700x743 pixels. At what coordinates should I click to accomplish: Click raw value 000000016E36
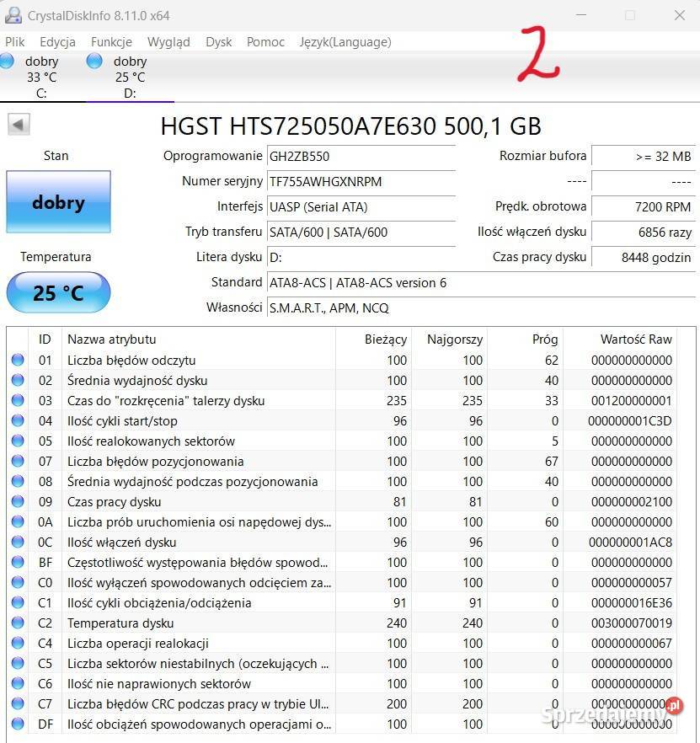point(631,603)
